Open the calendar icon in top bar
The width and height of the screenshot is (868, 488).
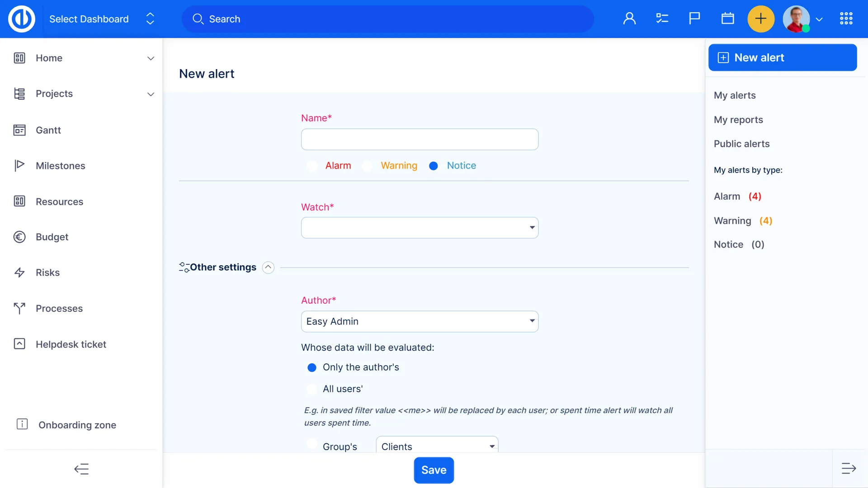click(727, 19)
